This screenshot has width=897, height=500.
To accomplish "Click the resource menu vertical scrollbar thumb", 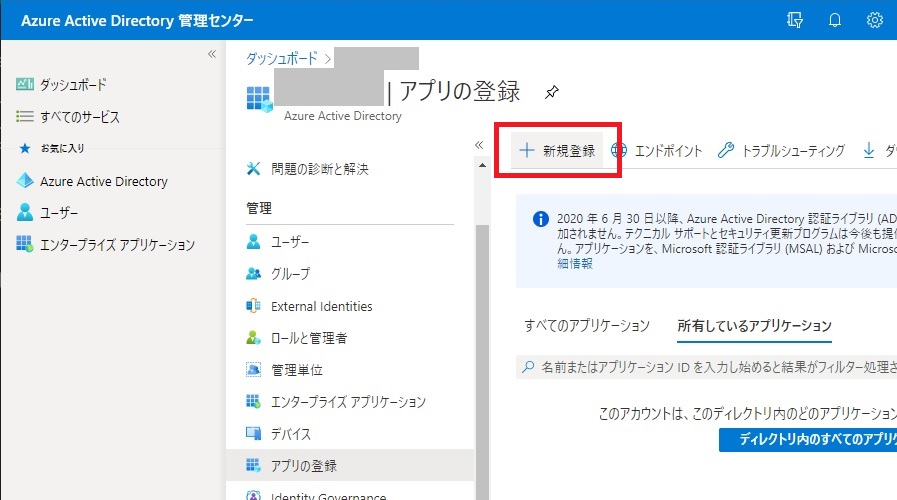I will coord(482,362).
